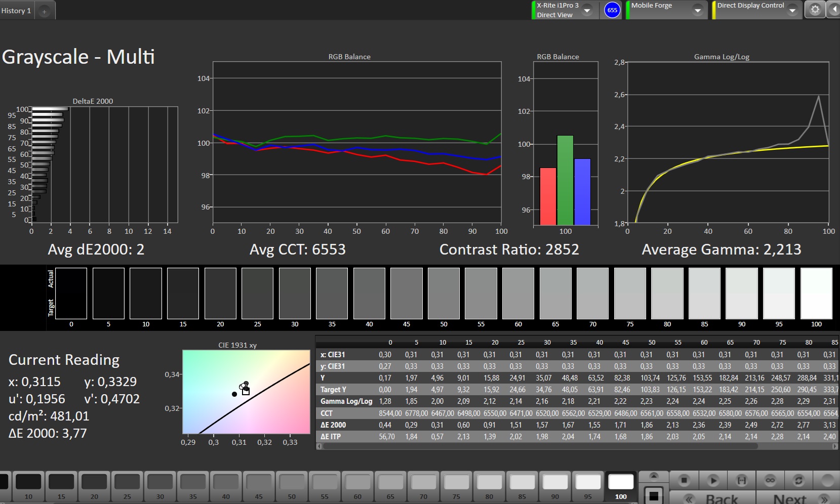Open the X-Rite i1Pro 3 meter dropdown
Viewport: 840px width, 504px height.
587,10
